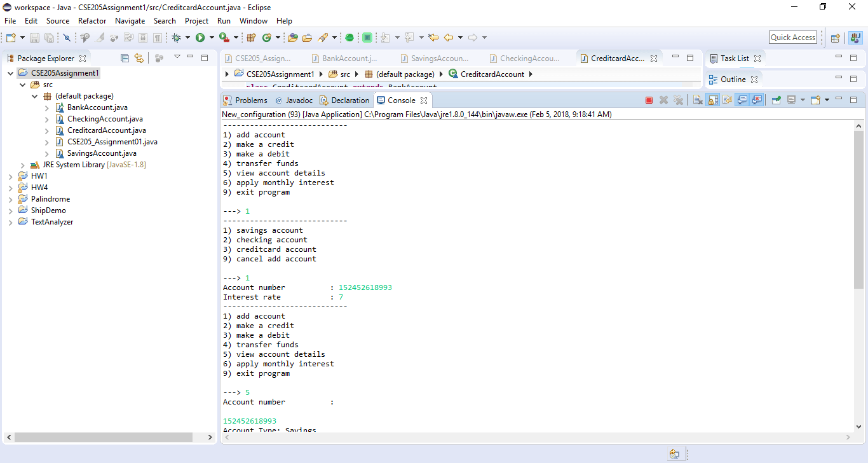Image resolution: width=868 pixels, height=463 pixels.
Task: Expand JRE System Library node
Action: point(23,165)
